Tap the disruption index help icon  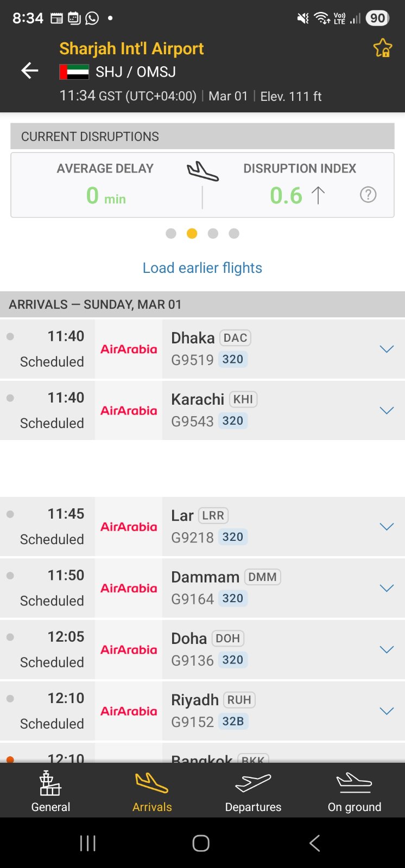click(x=368, y=195)
